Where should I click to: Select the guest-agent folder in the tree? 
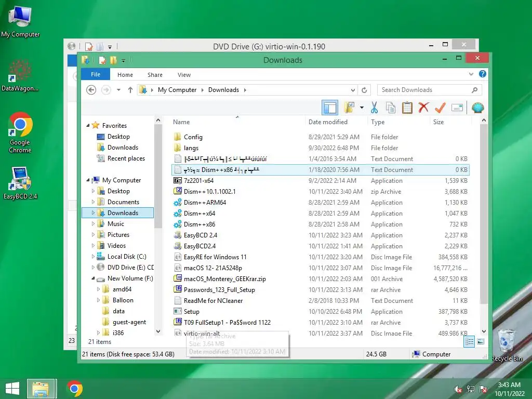coord(129,322)
